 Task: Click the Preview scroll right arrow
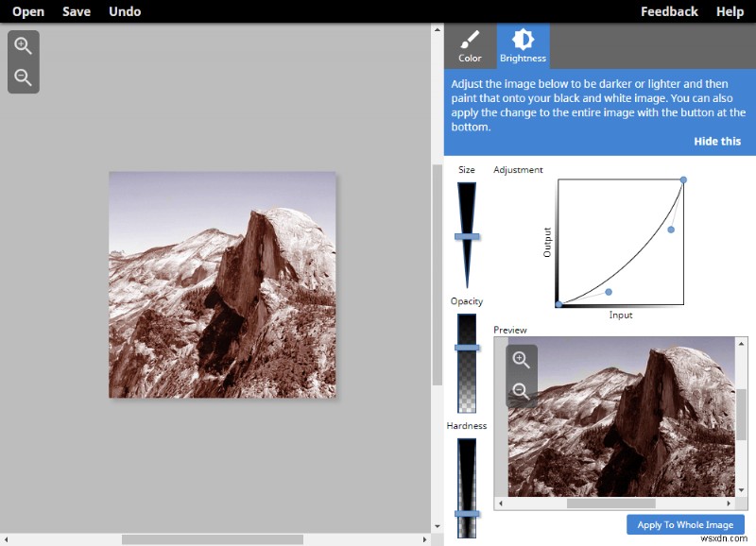click(x=729, y=503)
